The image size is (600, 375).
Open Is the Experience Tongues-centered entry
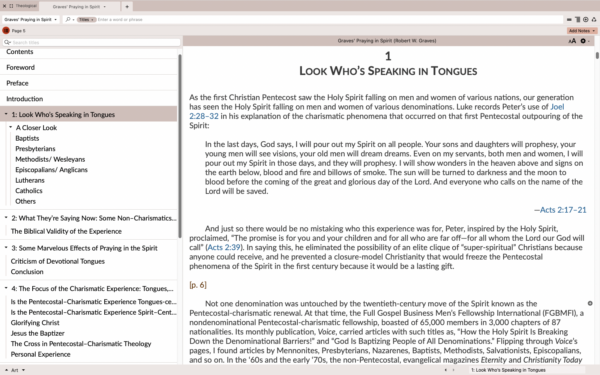click(x=94, y=302)
